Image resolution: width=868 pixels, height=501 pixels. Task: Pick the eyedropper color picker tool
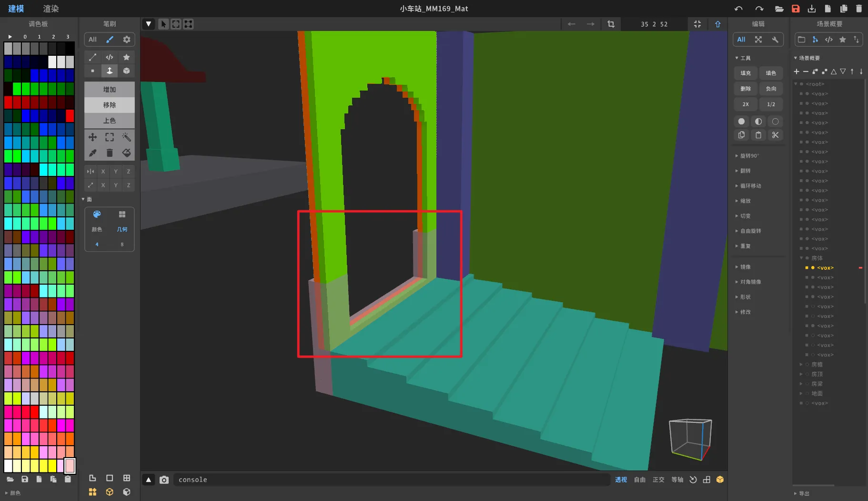(x=92, y=153)
